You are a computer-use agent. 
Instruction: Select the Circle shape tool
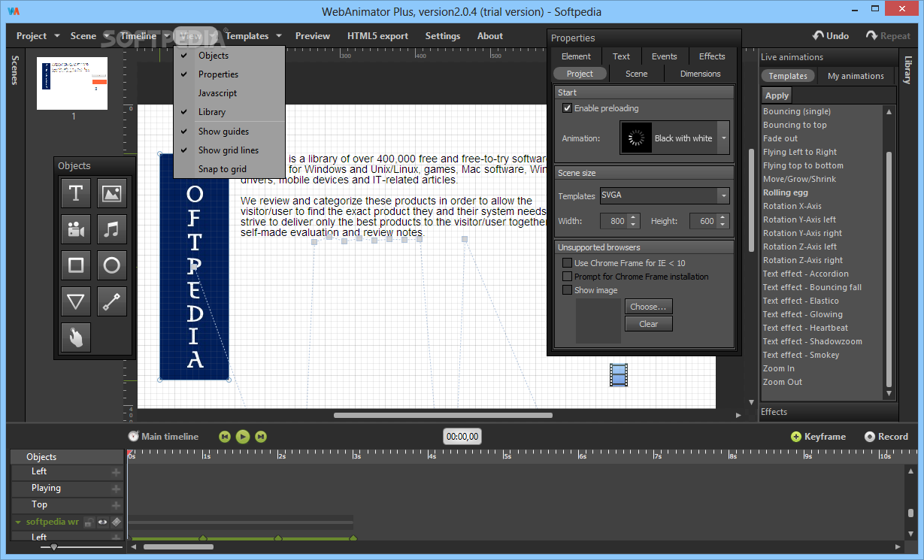click(x=112, y=265)
